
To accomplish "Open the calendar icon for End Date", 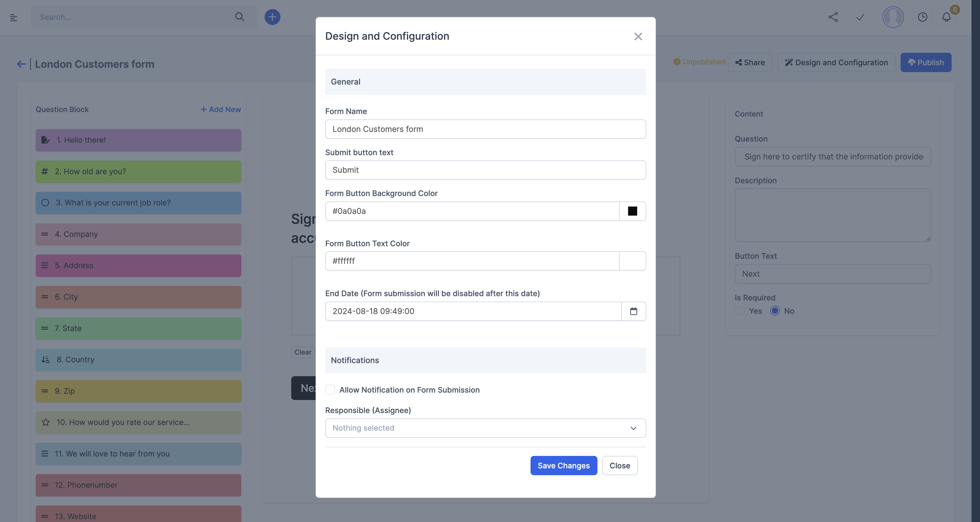I will (x=633, y=311).
